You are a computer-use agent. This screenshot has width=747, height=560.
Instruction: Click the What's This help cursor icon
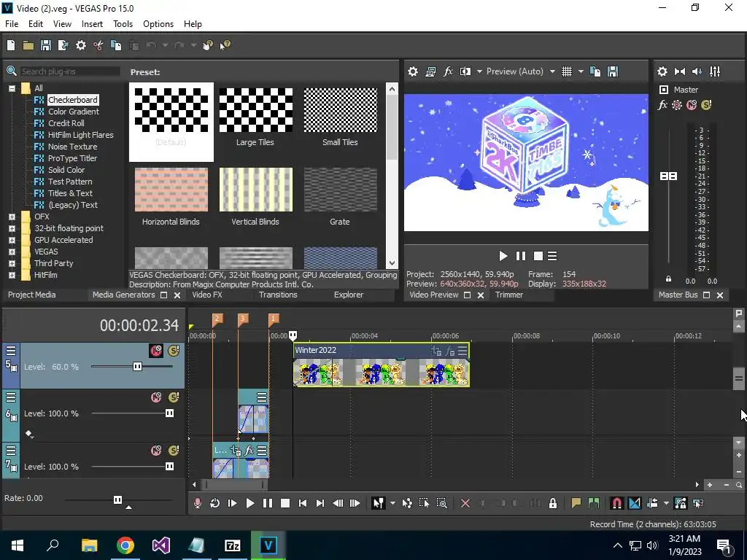[225, 45]
